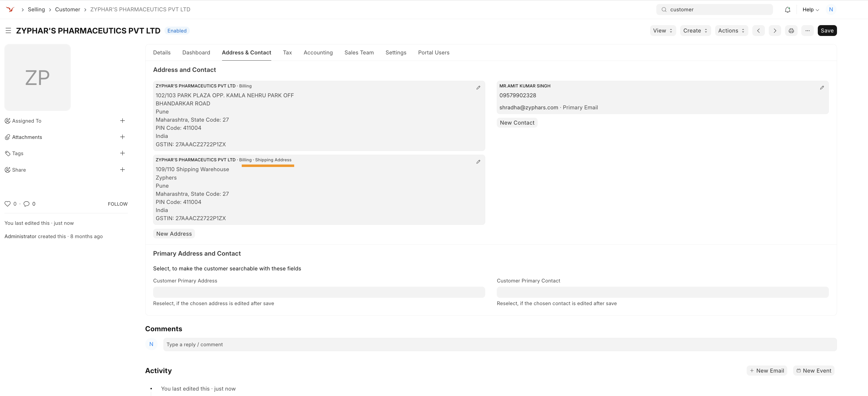Click the New Email button

coord(767,371)
